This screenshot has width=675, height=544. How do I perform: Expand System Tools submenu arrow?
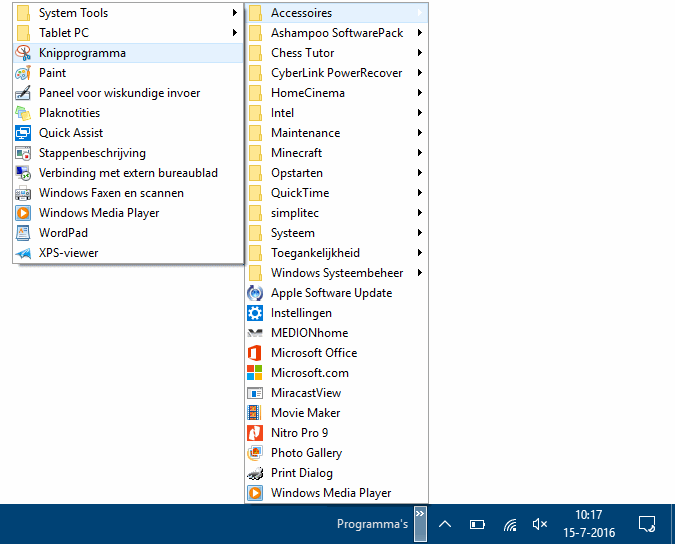(235, 13)
